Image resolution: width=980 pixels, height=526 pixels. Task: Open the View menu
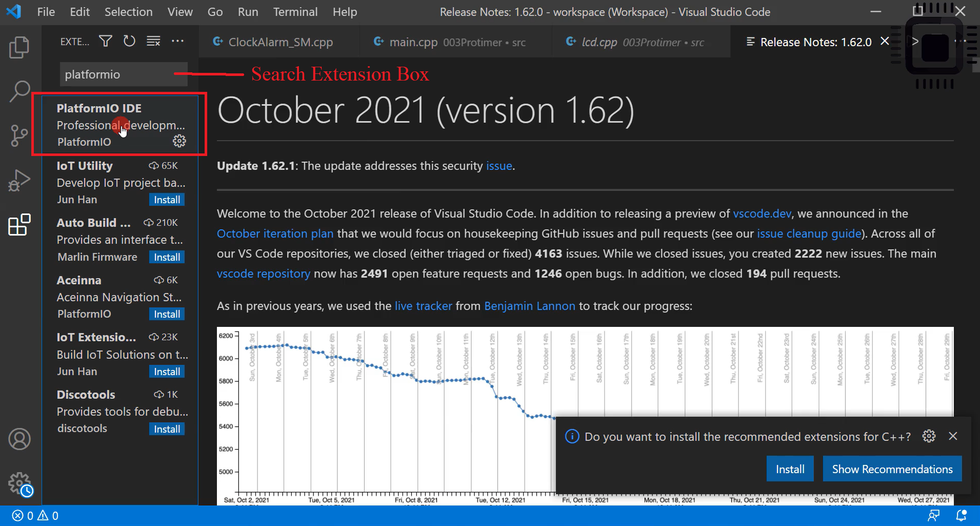(180, 12)
